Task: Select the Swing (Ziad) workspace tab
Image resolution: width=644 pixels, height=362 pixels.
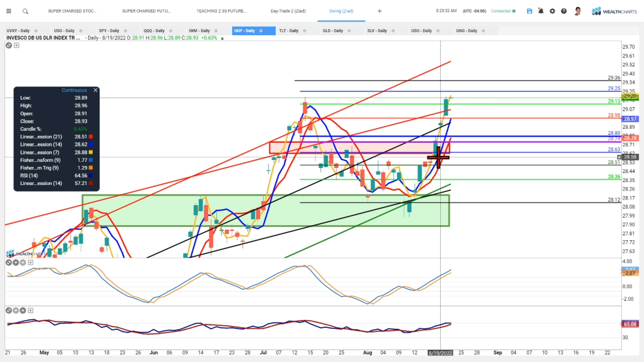Action: (x=341, y=11)
